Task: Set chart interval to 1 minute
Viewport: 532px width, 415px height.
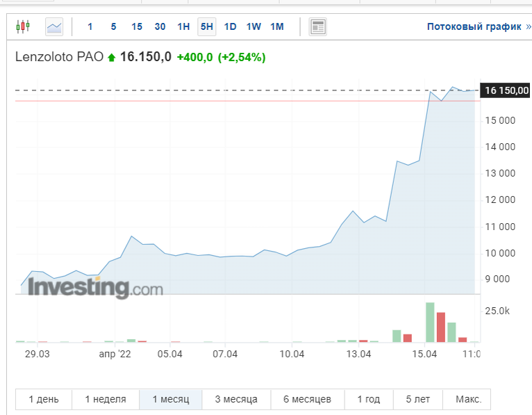Action: click(90, 27)
